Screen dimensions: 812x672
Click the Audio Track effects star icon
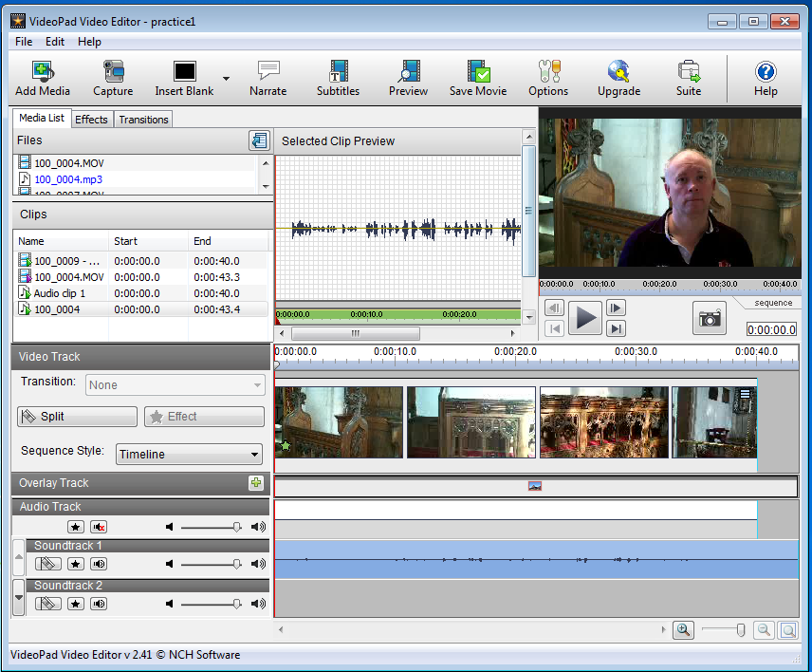[x=76, y=527]
